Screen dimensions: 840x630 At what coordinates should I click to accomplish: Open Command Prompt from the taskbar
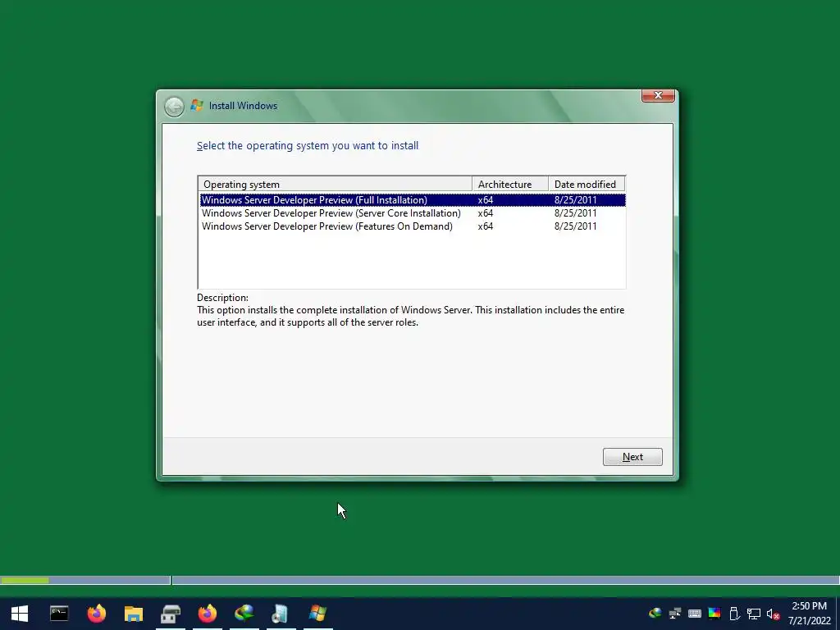59,614
